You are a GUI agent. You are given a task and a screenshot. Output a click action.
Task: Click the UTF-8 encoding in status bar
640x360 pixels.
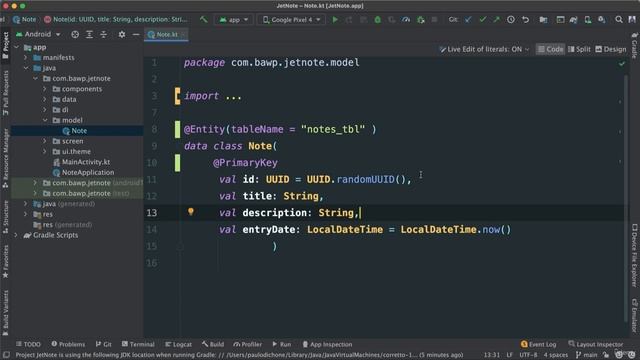(x=529, y=355)
